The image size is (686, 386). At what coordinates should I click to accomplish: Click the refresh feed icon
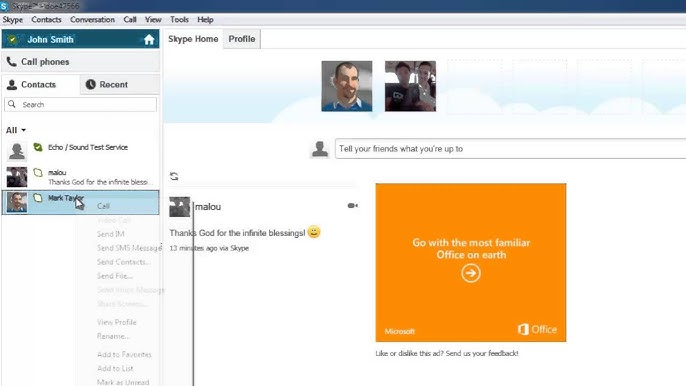[x=174, y=176]
